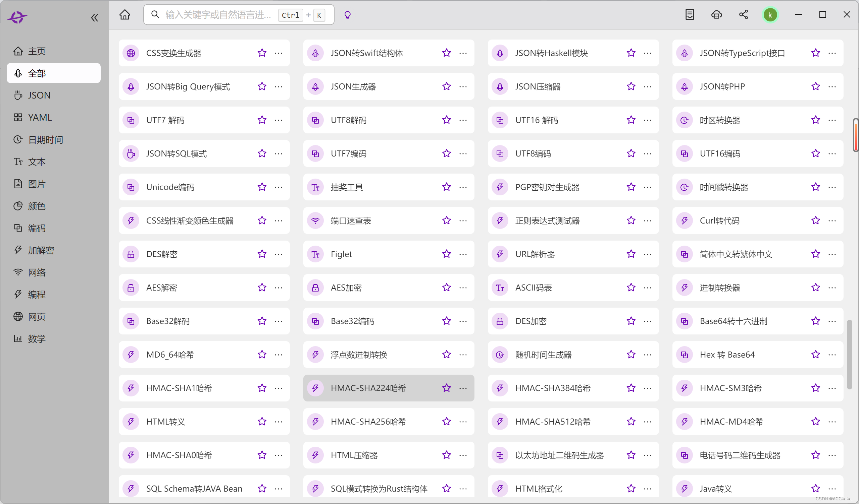859x504 pixels.
Task: Switch to YAML category in sidebar
Action: pyautogui.click(x=40, y=118)
